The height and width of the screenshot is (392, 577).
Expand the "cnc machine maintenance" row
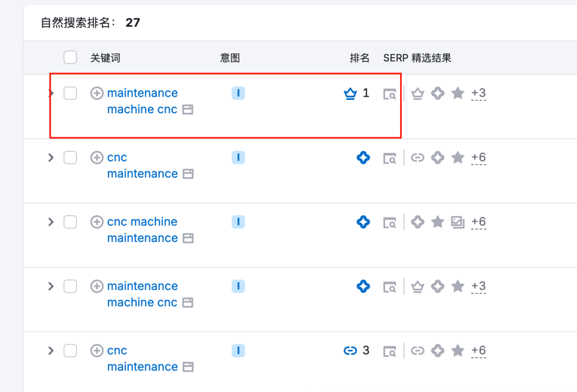pos(51,222)
